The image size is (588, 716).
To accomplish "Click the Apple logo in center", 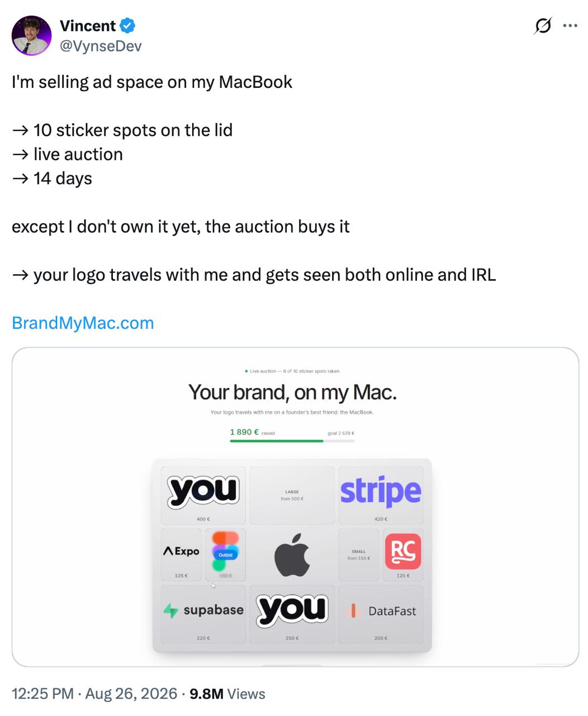I will point(292,555).
